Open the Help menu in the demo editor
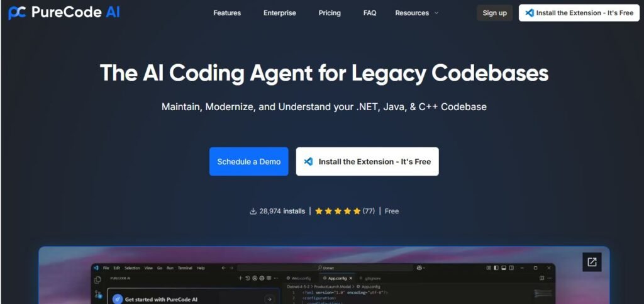This screenshot has width=644, height=304. pos(201,268)
